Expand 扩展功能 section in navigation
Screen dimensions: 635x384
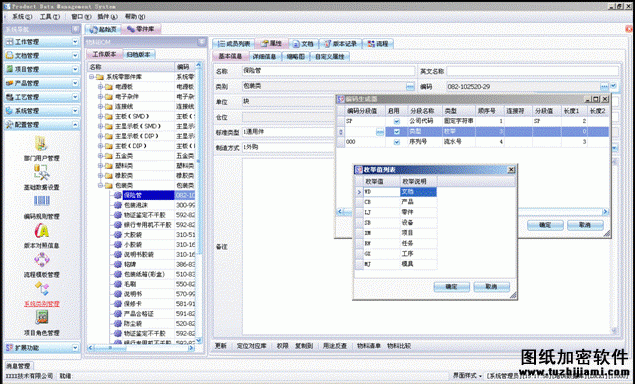pyautogui.click(x=75, y=348)
